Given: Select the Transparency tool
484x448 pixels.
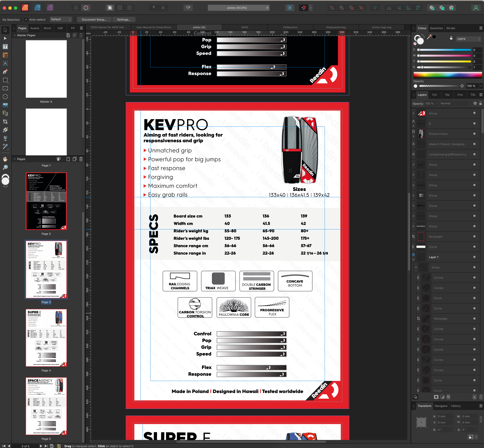Looking at the screenshot, I should 5,138.
